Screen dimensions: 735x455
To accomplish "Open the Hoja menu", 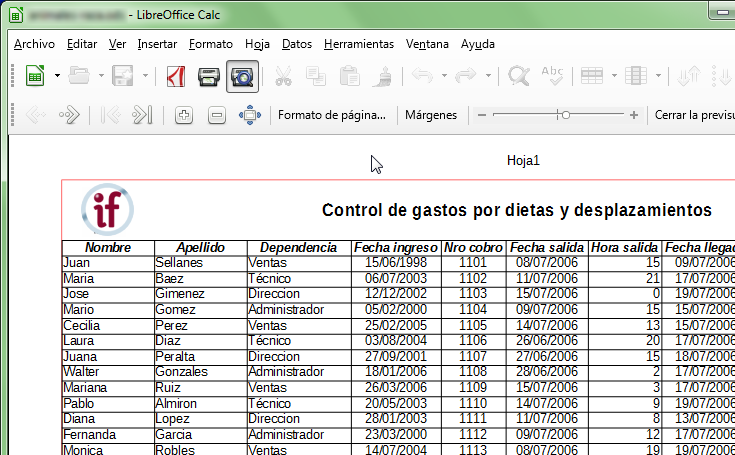I will pos(257,44).
